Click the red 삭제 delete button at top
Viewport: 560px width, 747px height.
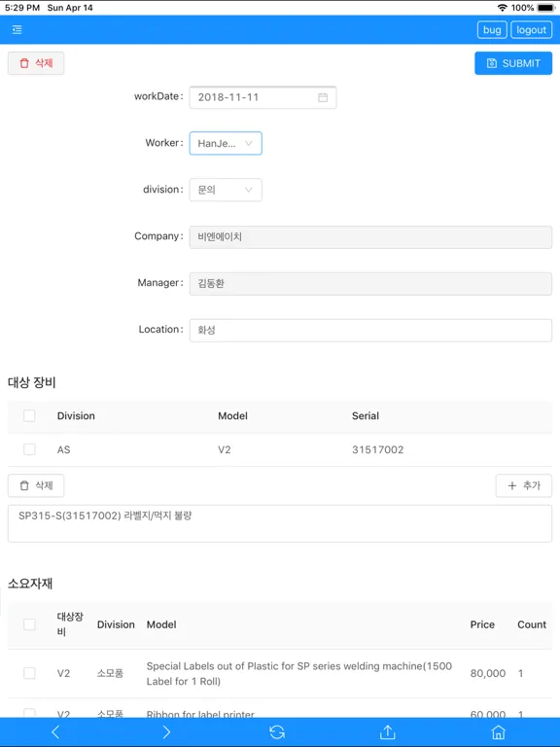tap(36, 63)
